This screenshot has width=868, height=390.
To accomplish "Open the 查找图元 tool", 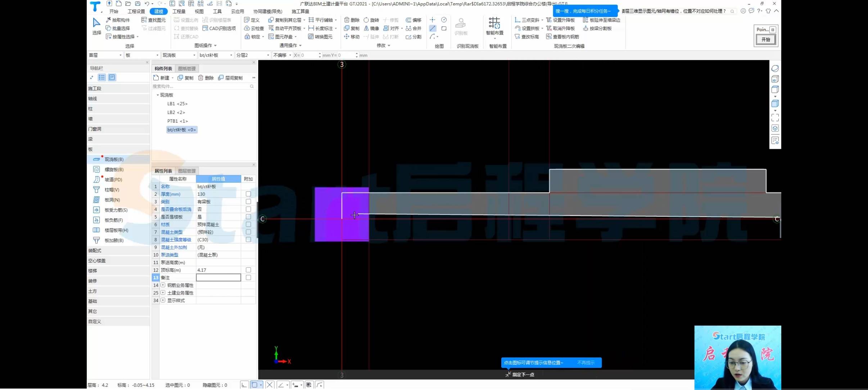I will pyautogui.click(x=154, y=20).
